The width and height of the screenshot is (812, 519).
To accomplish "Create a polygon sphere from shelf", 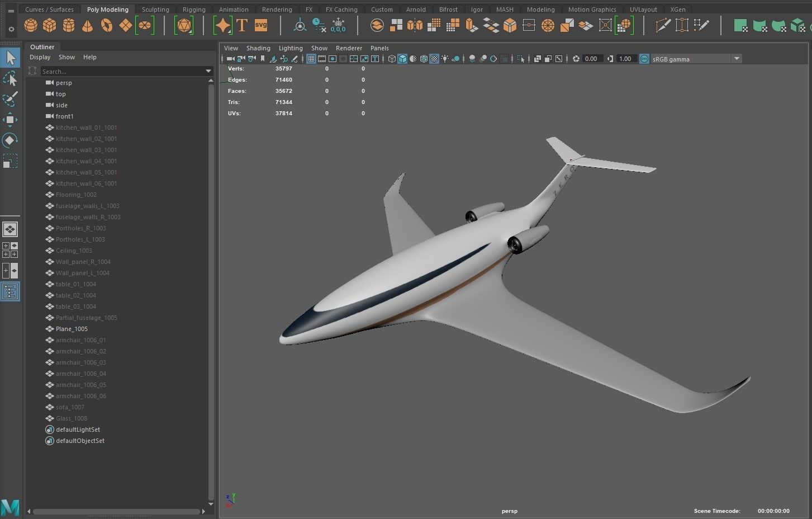I will pyautogui.click(x=31, y=26).
